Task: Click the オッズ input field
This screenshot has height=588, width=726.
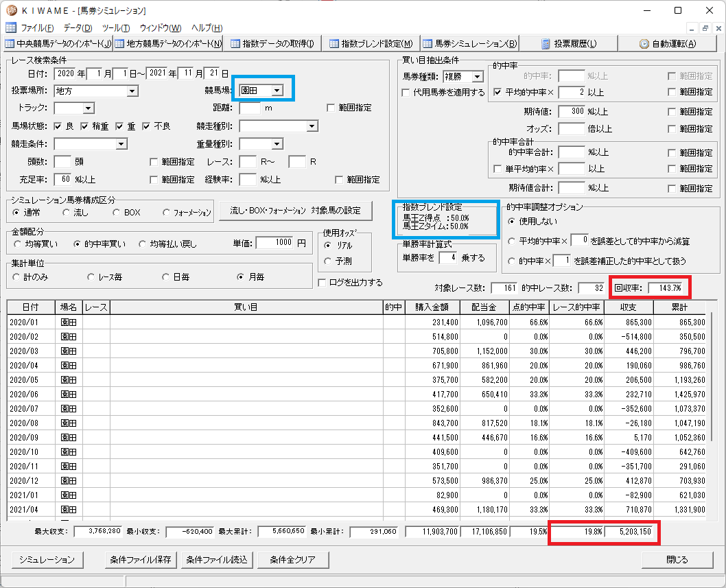Action: point(572,129)
